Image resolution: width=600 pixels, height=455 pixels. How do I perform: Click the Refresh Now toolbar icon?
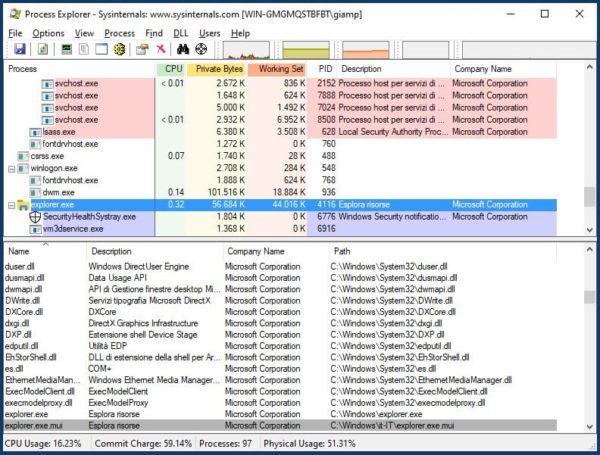42,49
